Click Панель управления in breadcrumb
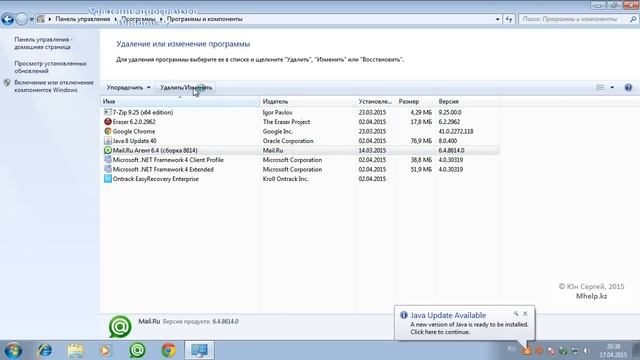 pos(82,19)
